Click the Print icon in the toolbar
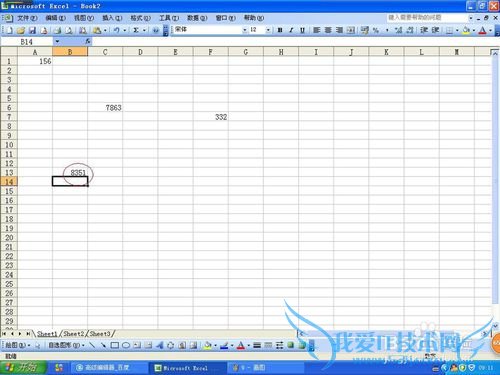This screenshot has height=375, width=500. [x=58, y=30]
